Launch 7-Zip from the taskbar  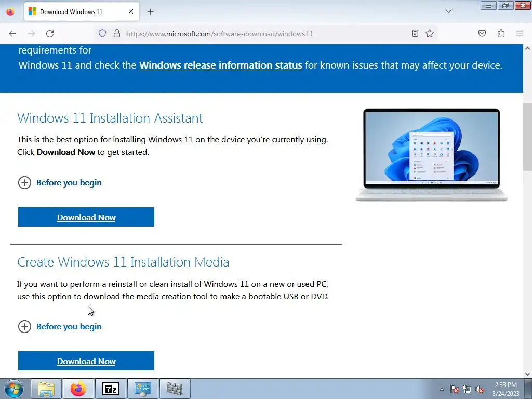click(111, 389)
